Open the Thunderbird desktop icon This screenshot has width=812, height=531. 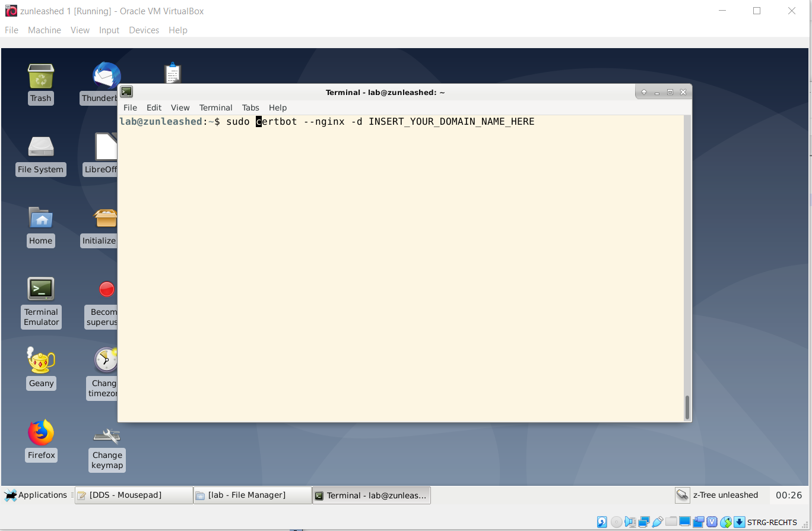coord(107,77)
